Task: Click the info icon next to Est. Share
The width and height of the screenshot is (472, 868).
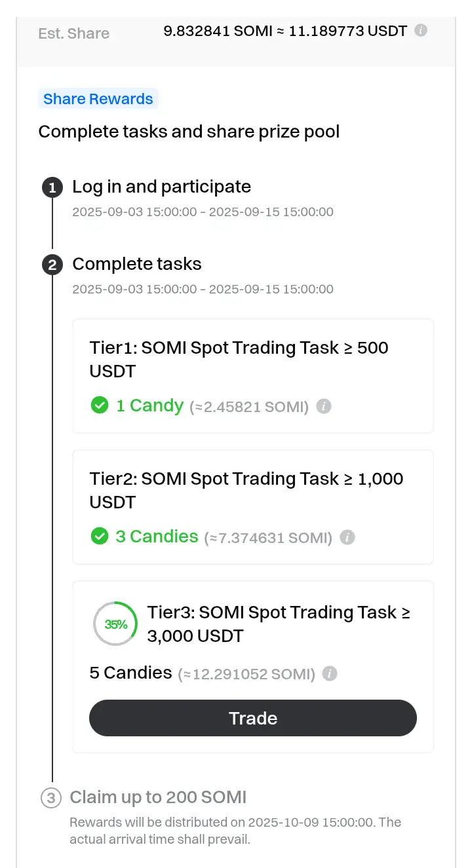Action: [422, 30]
